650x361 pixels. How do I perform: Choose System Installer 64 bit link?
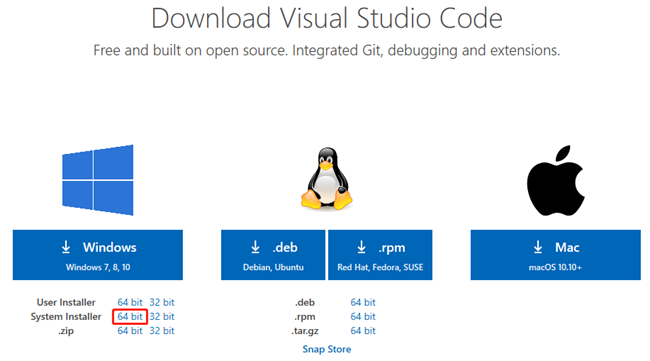(130, 317)
